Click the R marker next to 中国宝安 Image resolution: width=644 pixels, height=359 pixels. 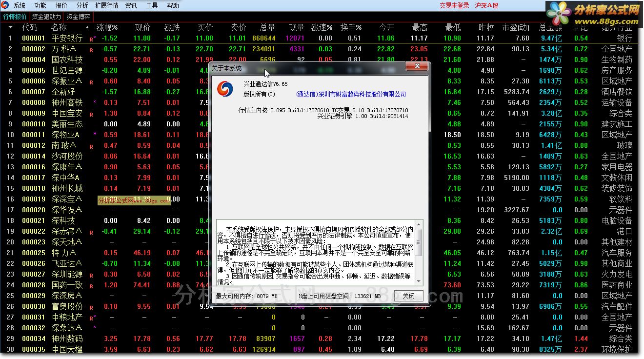pyautogui.click(x=91, y=115)
